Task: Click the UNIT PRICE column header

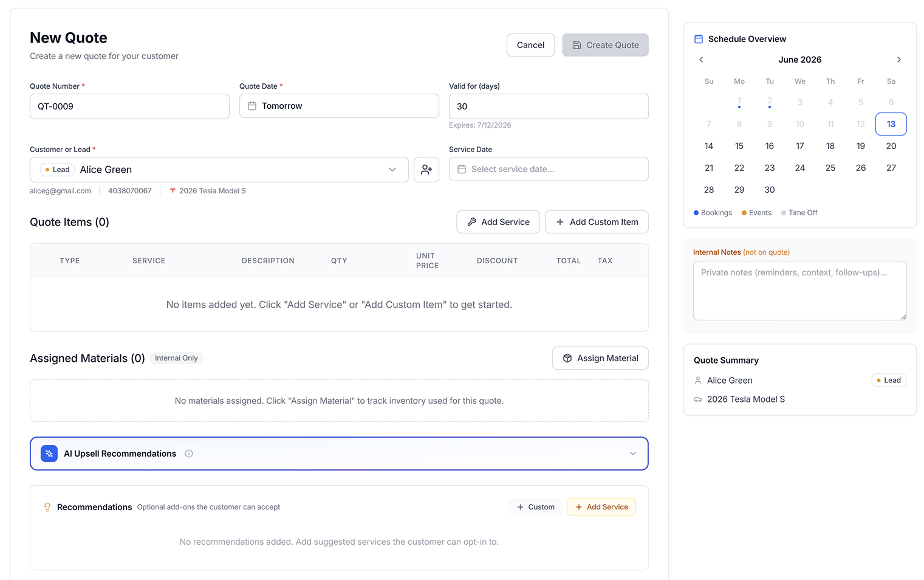Action: (x=427, y=261)
